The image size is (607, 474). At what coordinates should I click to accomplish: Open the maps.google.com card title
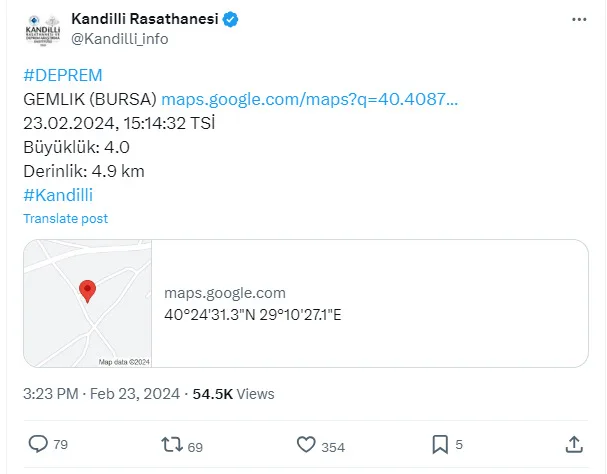click(225, 293)
